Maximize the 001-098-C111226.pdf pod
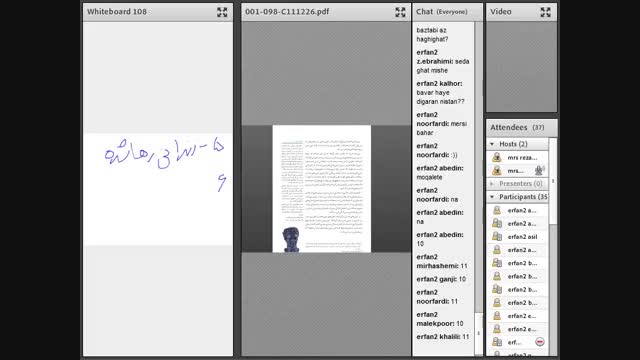The height and width of the screenshot is (360, 640). pyautogui.click(x=400, y=12)
